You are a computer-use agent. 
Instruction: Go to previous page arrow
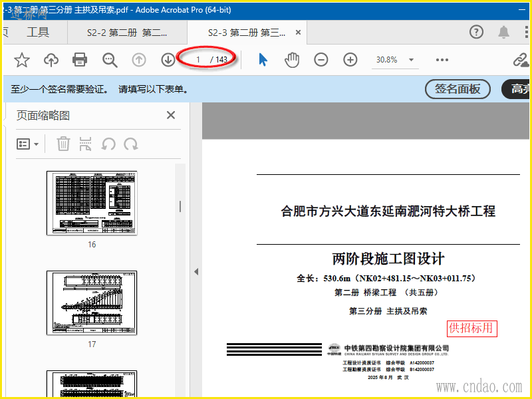tap(139, 60)
